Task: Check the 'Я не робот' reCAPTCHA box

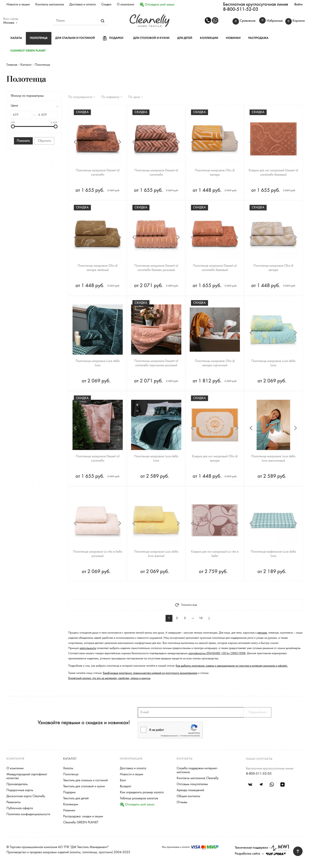Action: pyautogui.click(x=144, y=730)
